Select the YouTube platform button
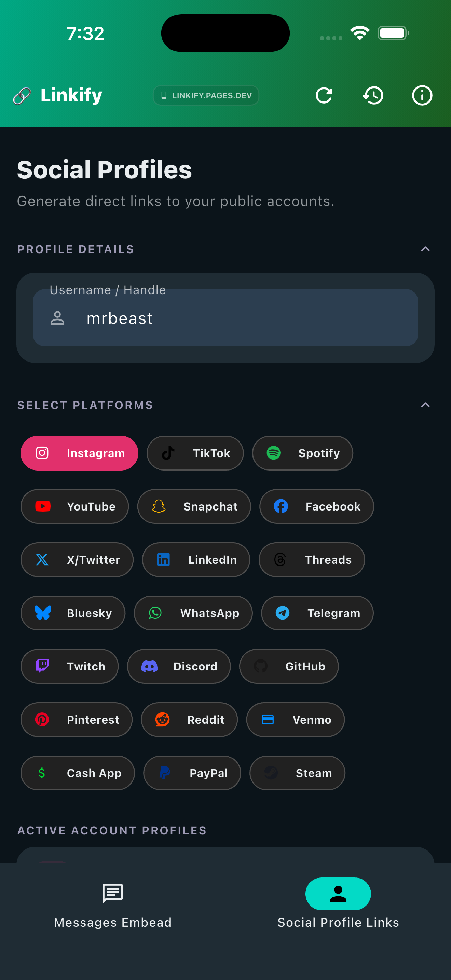Screen dimensions: 451x980 pyautogui.click(x=74, y=506)
